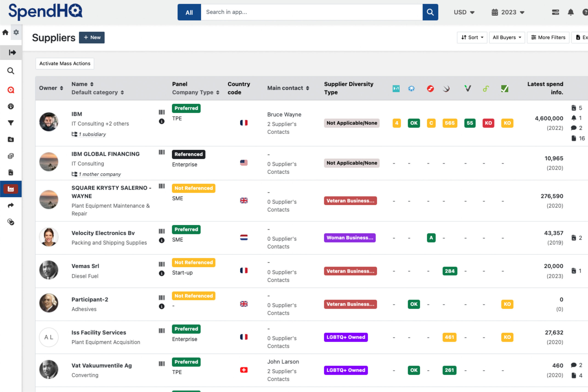Click the A L owner avatar
588x392 pixels.
[49, 337]
